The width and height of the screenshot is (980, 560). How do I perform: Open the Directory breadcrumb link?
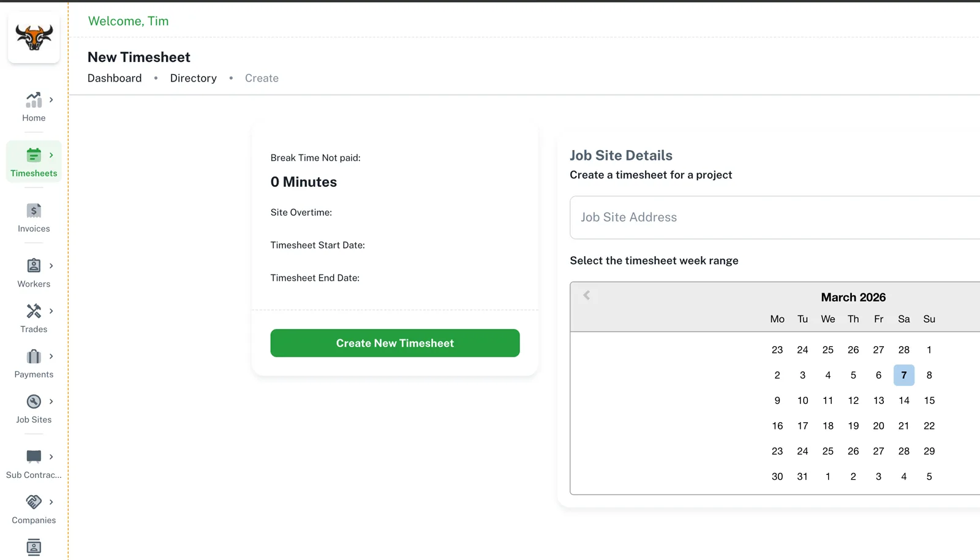coord(193,78)
